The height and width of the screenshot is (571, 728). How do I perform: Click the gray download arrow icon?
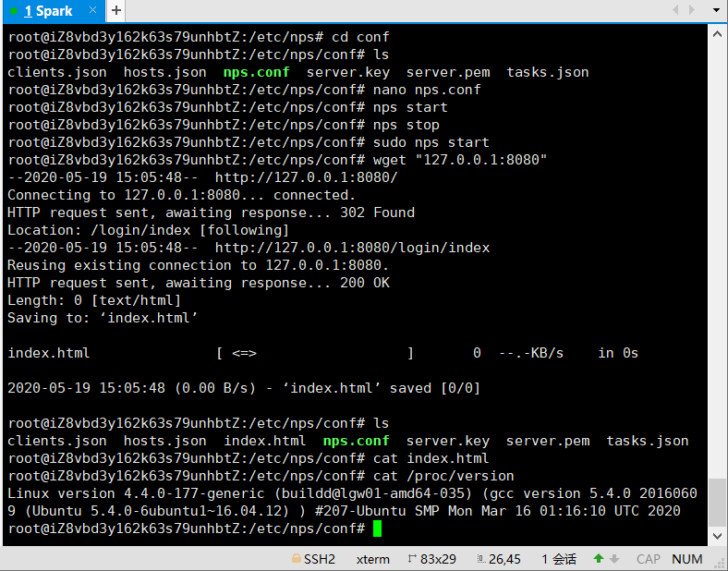[614, 558]
